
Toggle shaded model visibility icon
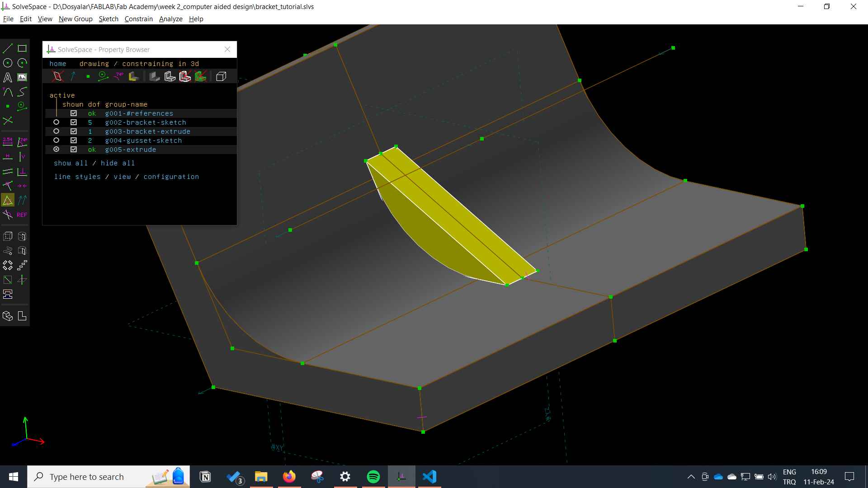[155, 76]
